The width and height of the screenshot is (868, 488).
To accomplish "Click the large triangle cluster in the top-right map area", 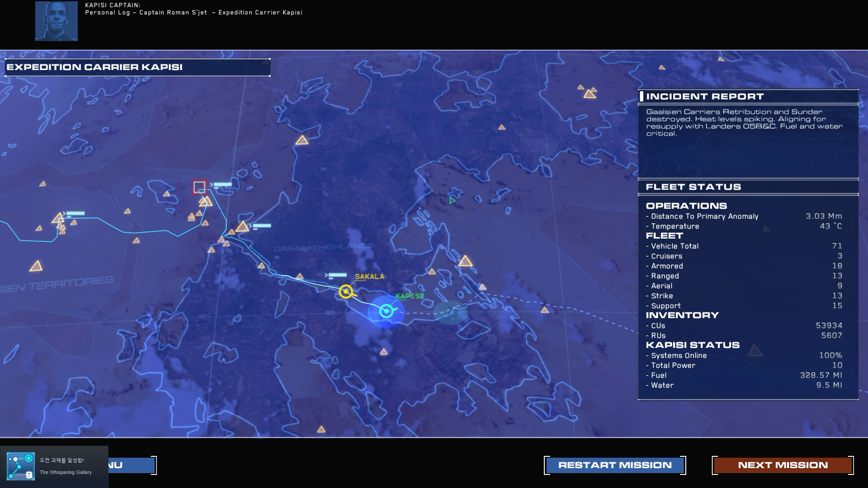I will pyautogui.click(x=590, y=93).
